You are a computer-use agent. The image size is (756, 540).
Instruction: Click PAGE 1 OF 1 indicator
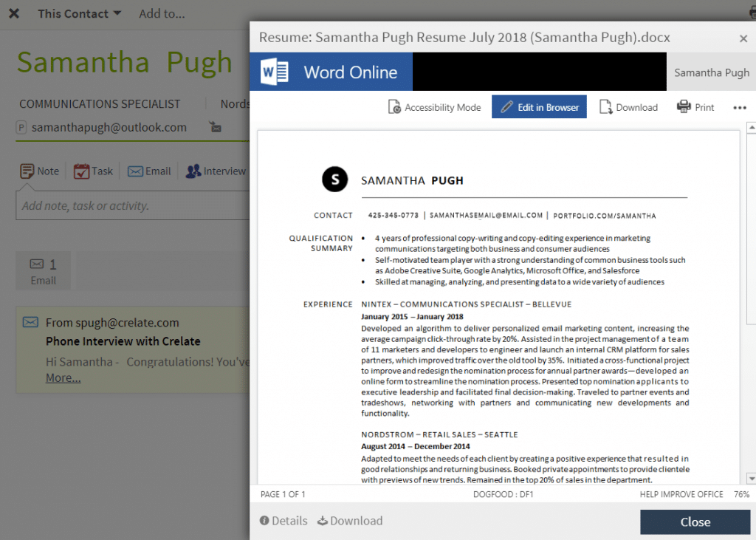click(283, 494)
